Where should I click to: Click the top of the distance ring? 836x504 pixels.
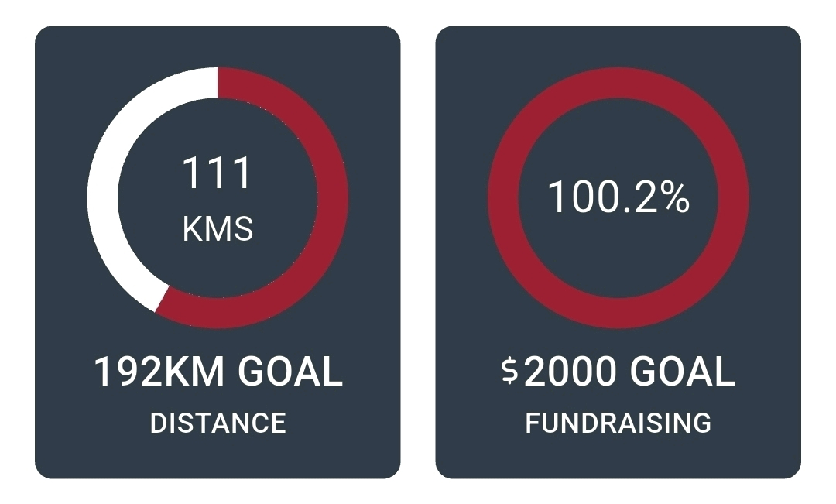(x=218, y=82)
